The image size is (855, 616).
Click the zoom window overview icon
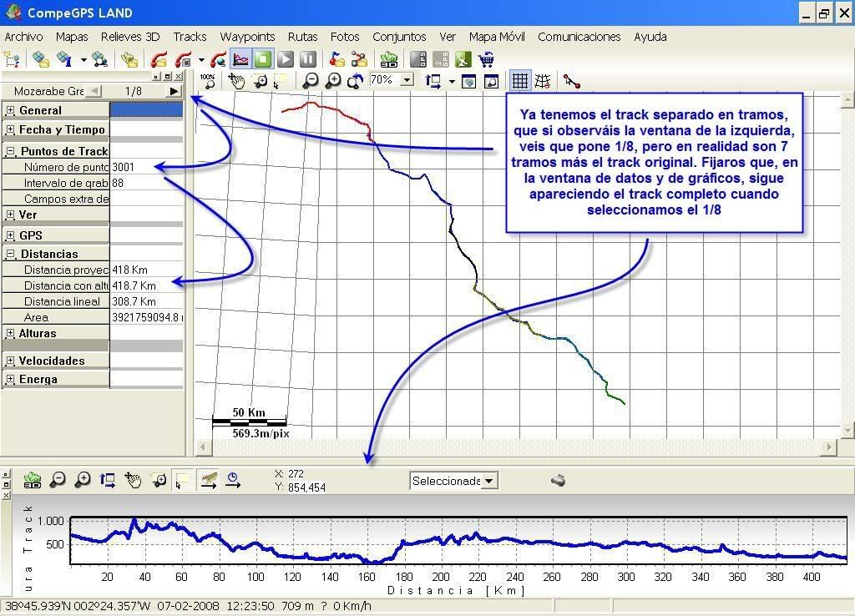pyautogui.click(x=491, y=81)
